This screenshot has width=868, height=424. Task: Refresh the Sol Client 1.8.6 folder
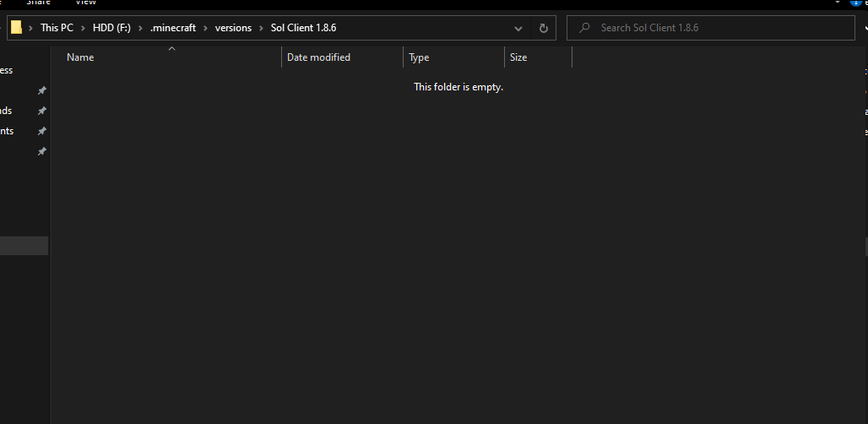(x=544, y=28)
